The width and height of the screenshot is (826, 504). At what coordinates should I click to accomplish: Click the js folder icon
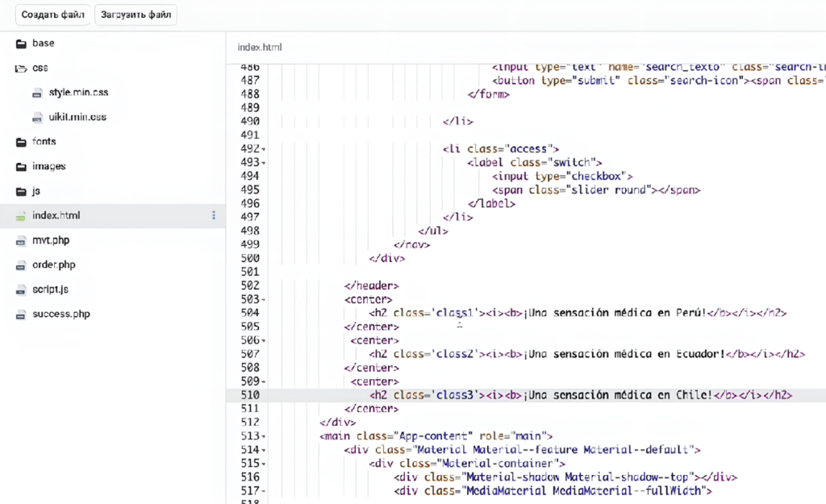coord(21,192)
